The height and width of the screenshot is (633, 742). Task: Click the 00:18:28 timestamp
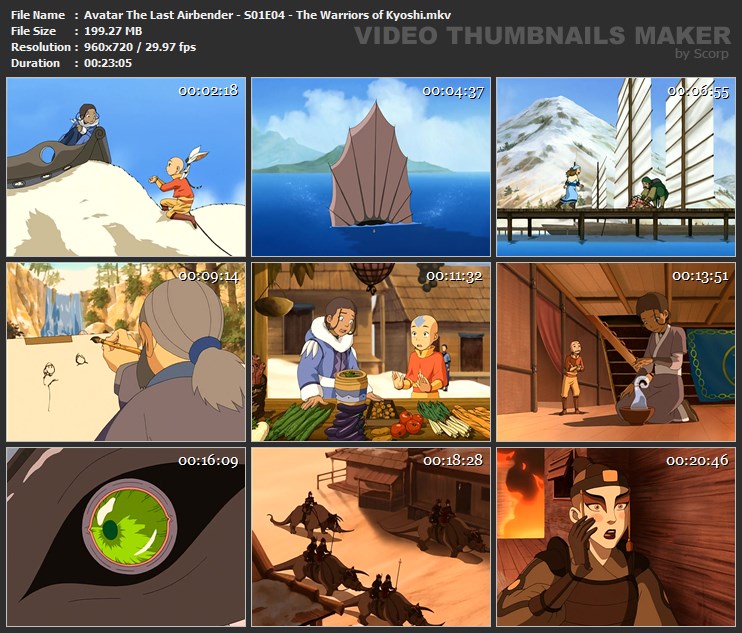click(x=453, y=460)
